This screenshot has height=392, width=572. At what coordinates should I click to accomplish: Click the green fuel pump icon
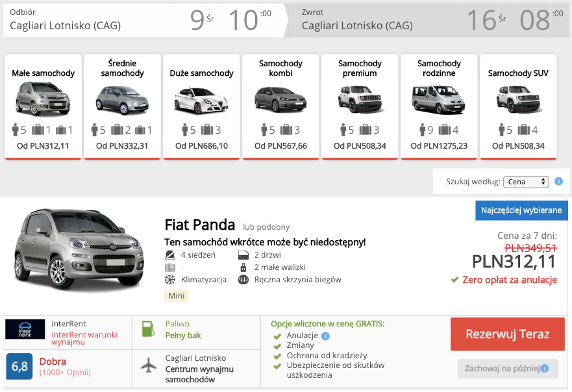pos(148,329)
